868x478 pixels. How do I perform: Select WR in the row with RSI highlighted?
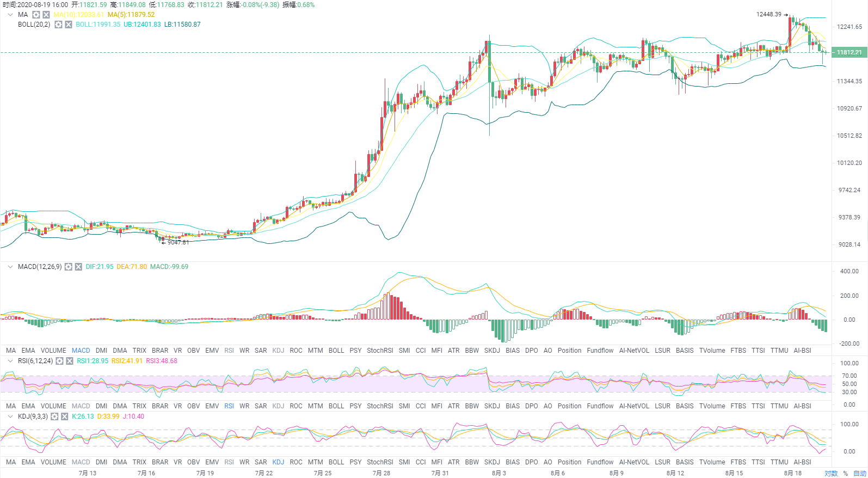(x=244, y=406)
